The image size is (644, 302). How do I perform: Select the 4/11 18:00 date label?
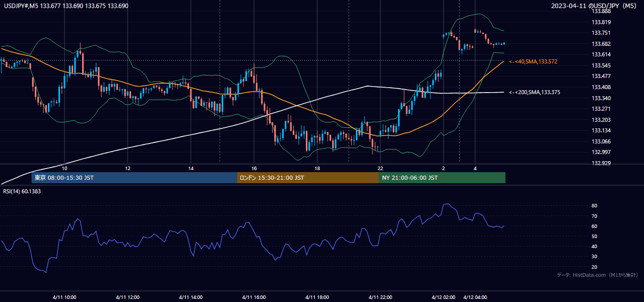[317, 297]
